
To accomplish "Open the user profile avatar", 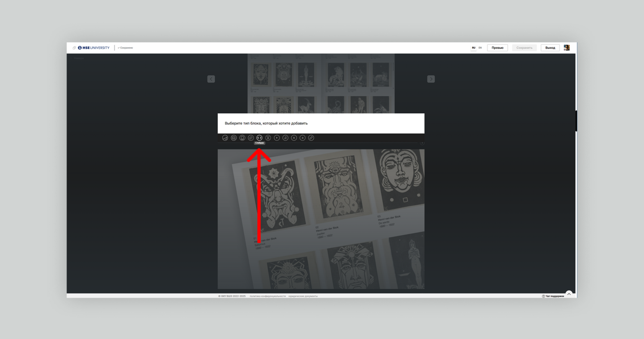I will [x=567, y=48].
